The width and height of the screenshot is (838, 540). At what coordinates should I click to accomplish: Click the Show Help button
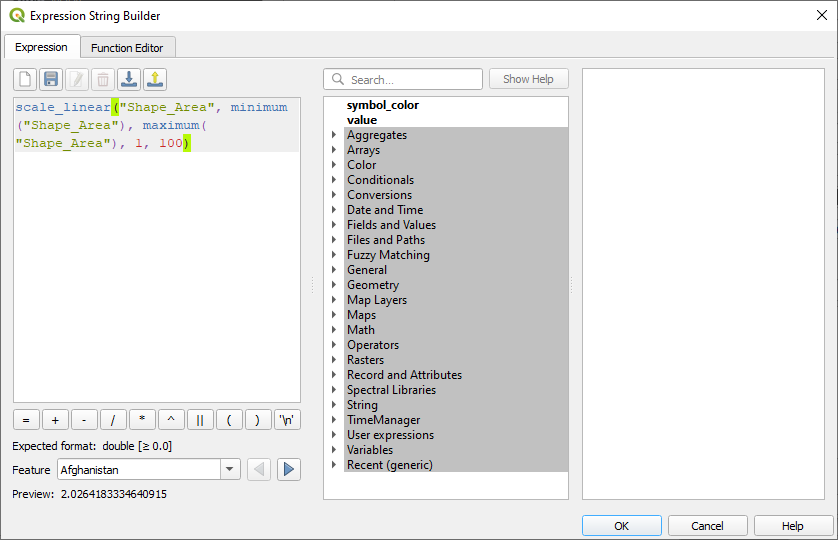(x=529, y=79)
